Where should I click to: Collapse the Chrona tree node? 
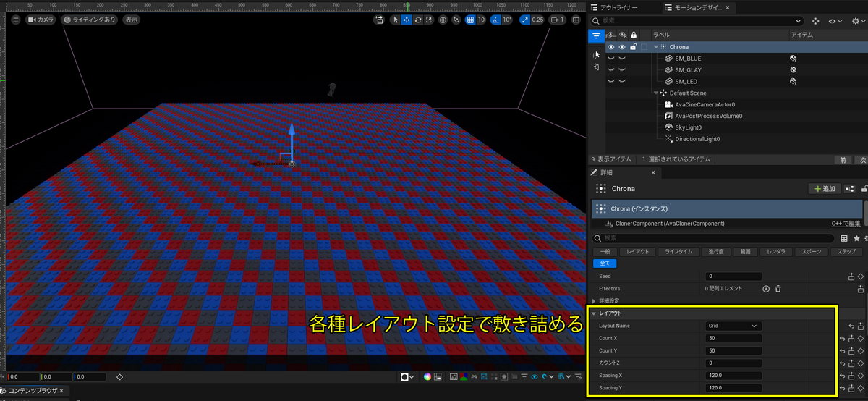click(x=656, y=47)
